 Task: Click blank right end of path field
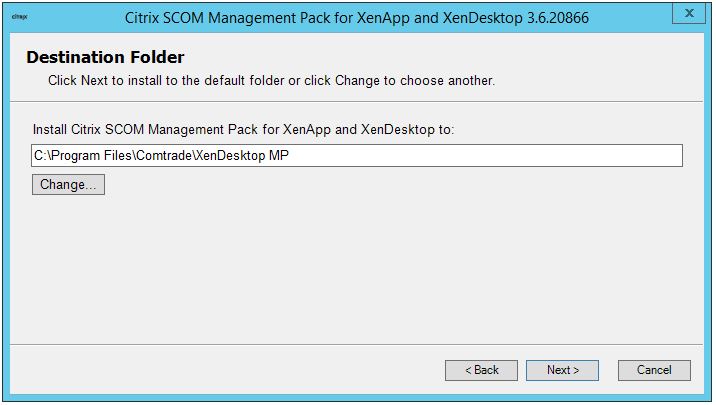click(x=600, y=155)
